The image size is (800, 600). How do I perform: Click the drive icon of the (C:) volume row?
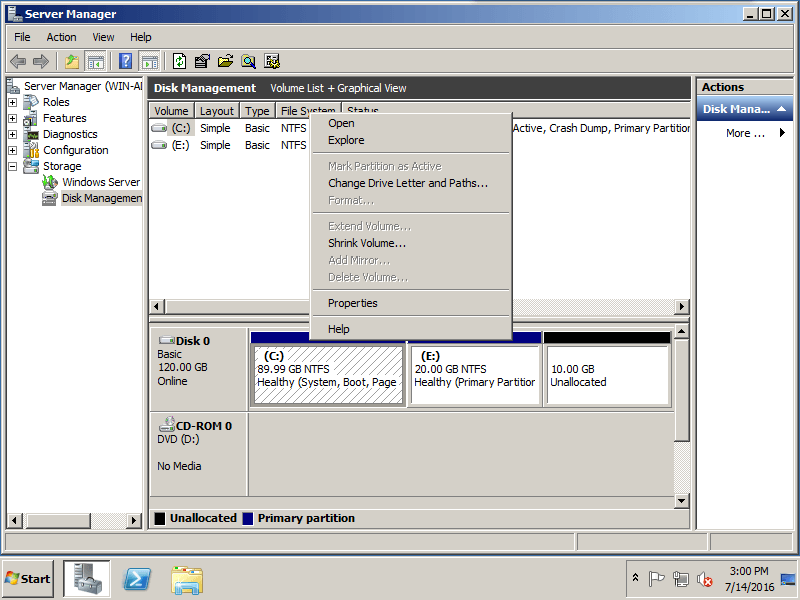coord(159,128)
